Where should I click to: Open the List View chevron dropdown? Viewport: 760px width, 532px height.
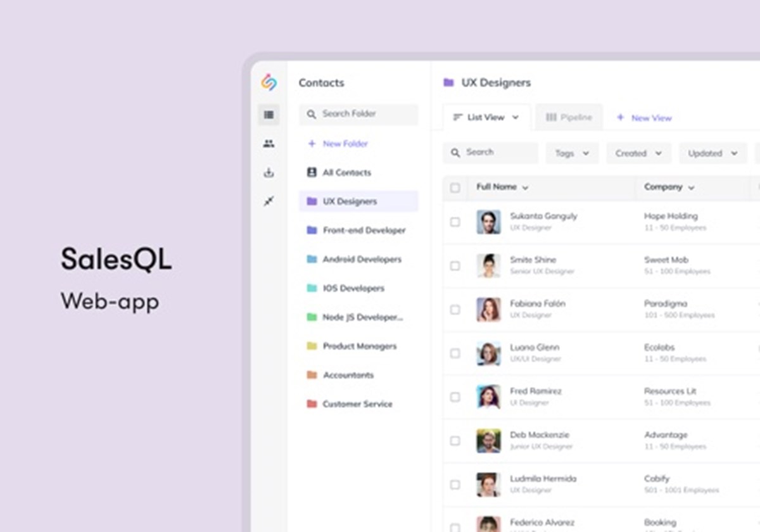[515, 117]
